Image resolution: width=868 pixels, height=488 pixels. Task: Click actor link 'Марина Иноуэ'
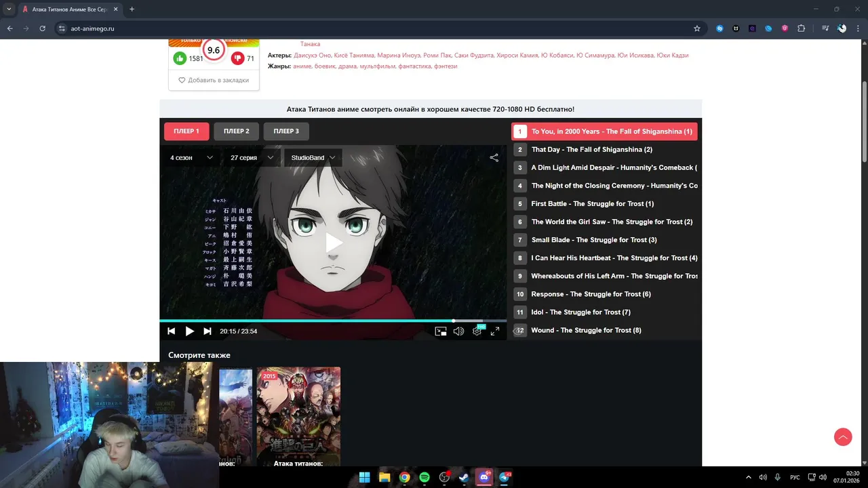[398, 55]
